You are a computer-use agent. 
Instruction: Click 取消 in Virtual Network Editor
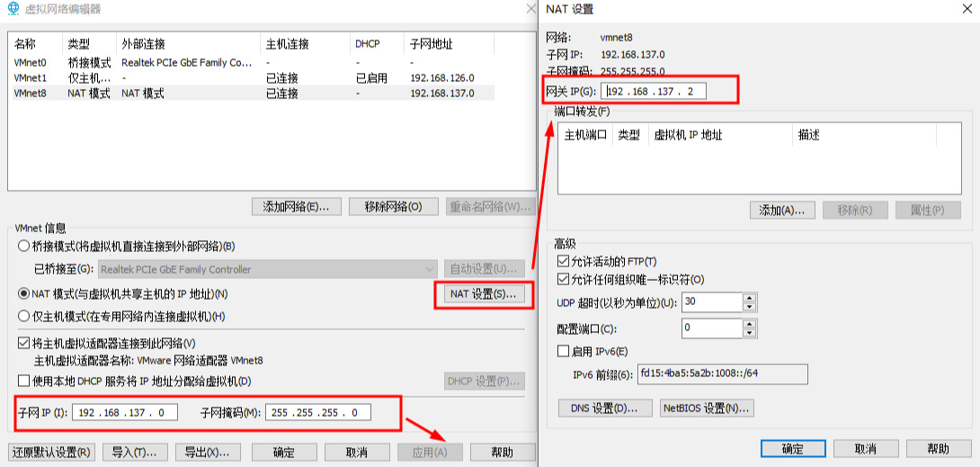click(x=356, y=452)
